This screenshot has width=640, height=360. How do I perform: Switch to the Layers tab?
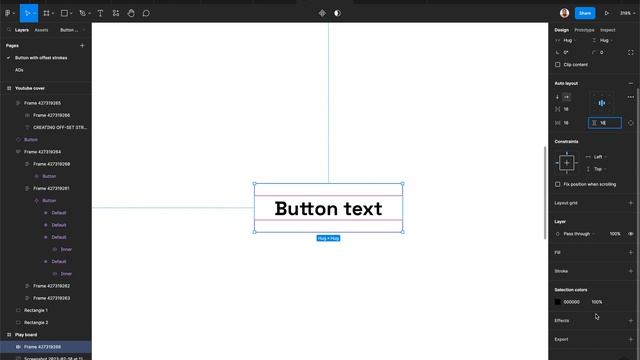click(x=22, y=30)
